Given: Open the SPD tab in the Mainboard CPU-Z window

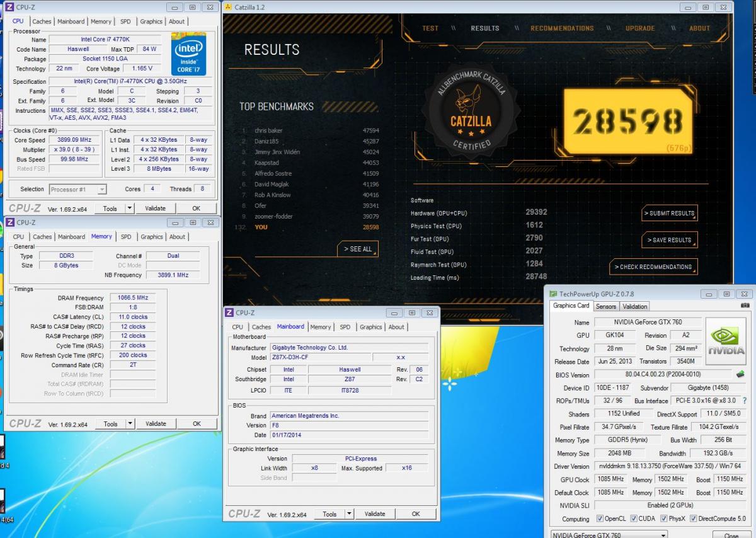Looking at the screenshot, I should tap(345, 327).
